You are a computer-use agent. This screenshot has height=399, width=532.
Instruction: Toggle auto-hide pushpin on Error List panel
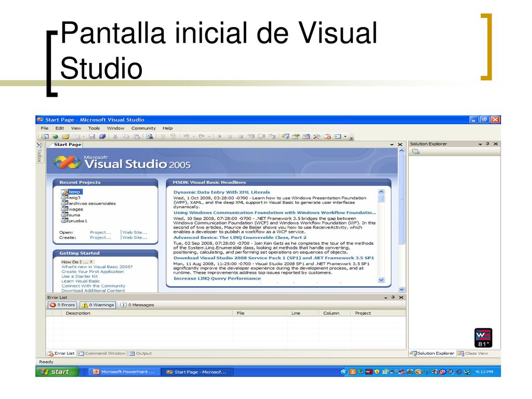tap(393, 297)
